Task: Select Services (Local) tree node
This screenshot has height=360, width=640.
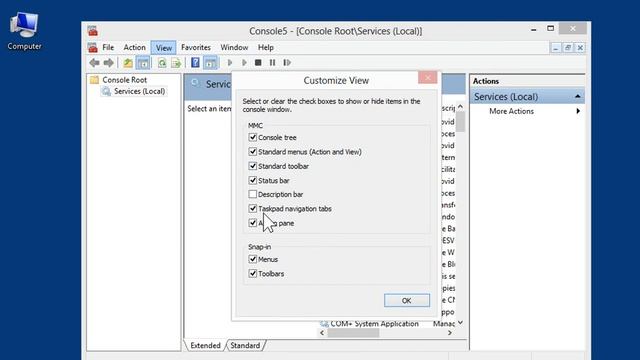Action: coord(140,91)
